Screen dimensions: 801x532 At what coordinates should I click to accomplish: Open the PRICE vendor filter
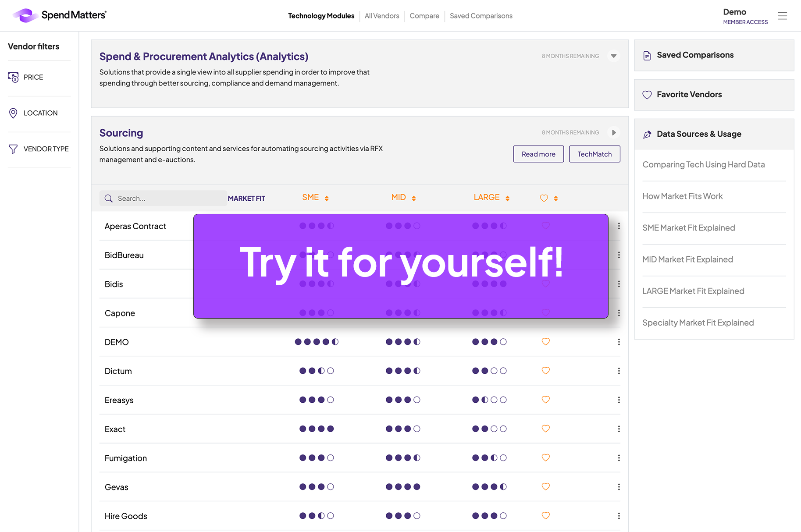(x=33, y=77)
